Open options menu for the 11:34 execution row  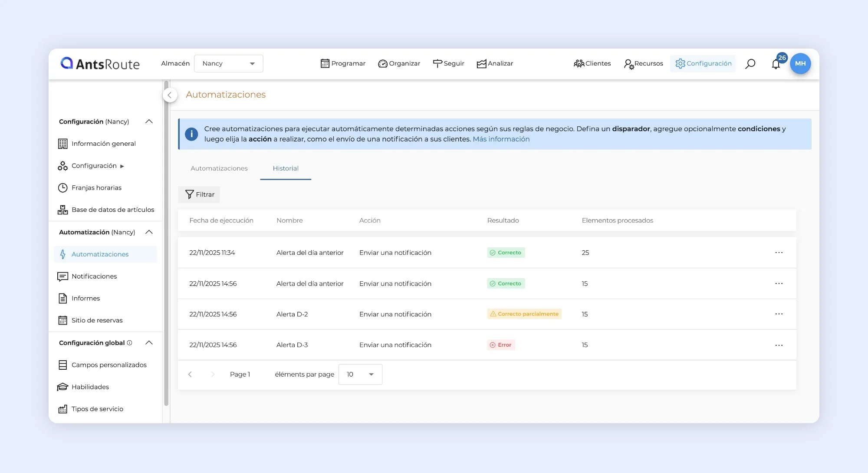779,253
